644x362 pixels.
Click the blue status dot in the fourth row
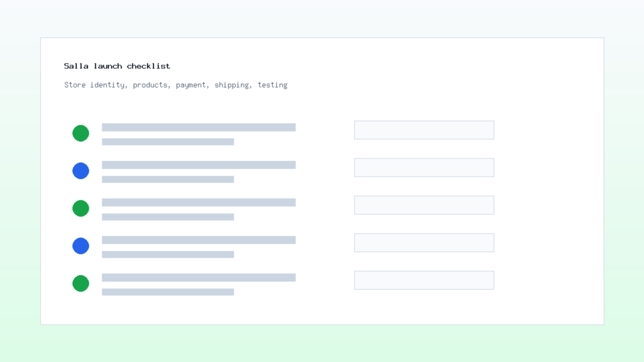pyautogui.click(x=80, y=246)
